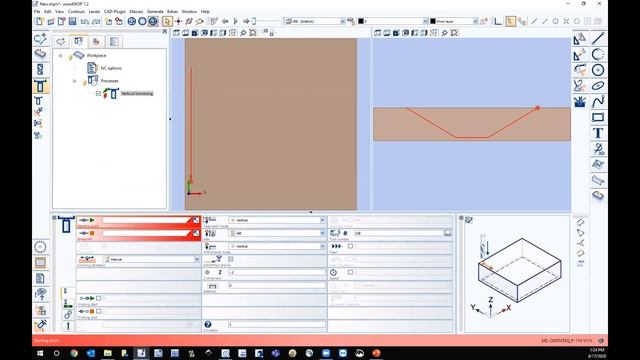The image size is (640, 360).
Task: Select the Workpiece tree item
Action: click(96, 55)
